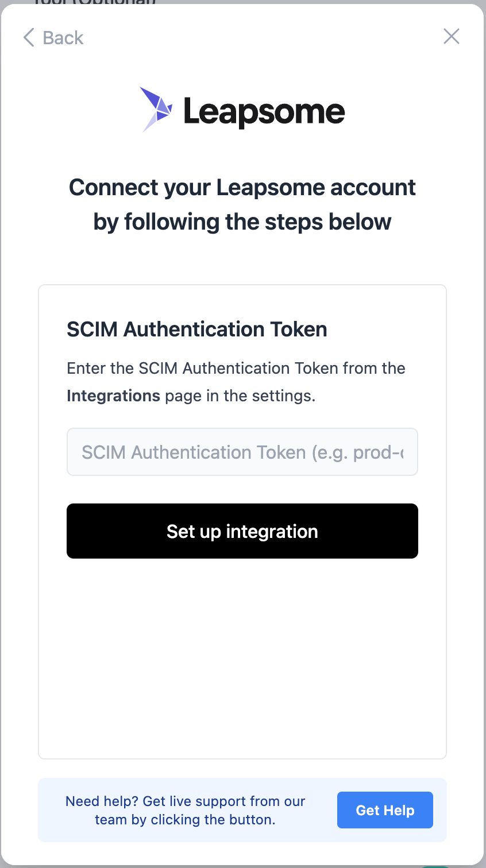Click the "Need help? Get live support" line
Image resolution: width=486 pixels, height=868 pixels.
click(x=185, y=801)
